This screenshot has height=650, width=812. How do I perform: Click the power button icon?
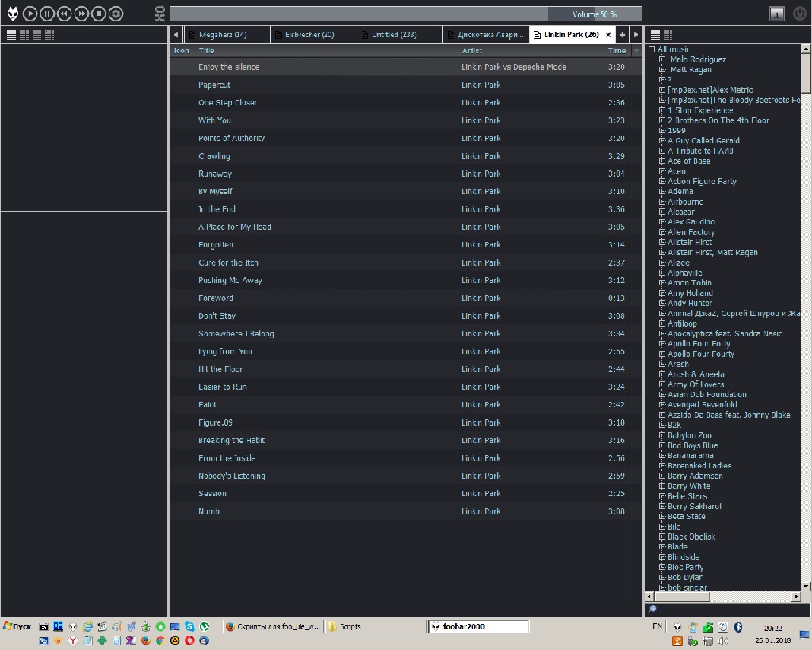tap(799, 13)
